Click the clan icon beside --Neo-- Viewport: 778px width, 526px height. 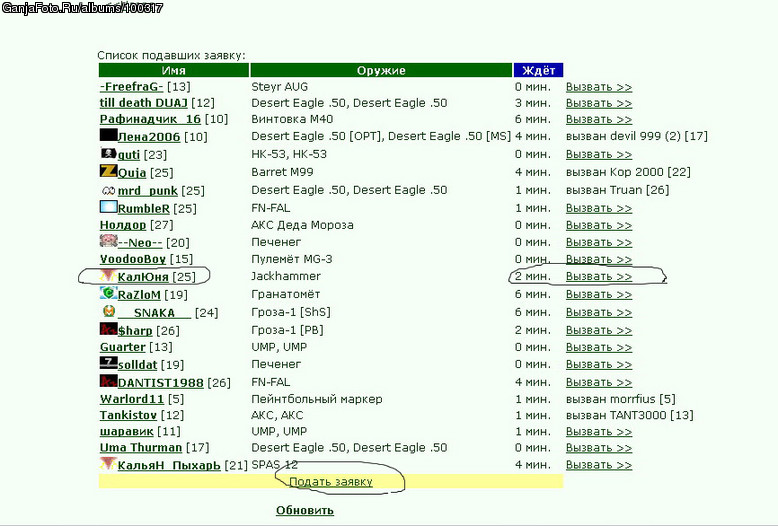tap(108, 241)
